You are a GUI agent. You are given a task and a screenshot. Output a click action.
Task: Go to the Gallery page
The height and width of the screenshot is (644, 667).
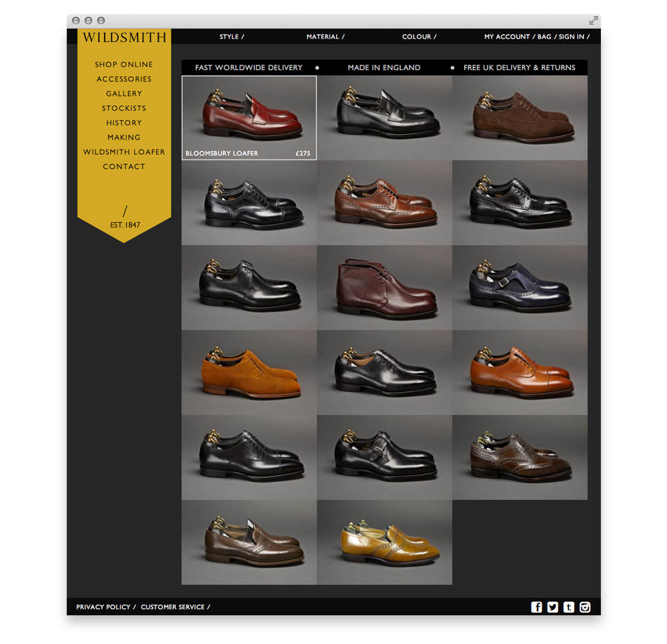pyautogui.click(x=124, y=93)
